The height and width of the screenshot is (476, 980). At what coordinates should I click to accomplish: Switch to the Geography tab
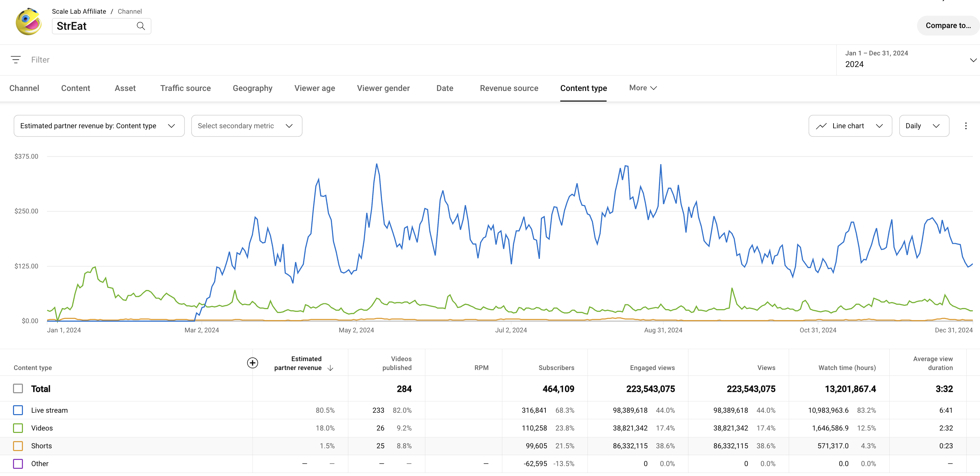tap(252, 88)
